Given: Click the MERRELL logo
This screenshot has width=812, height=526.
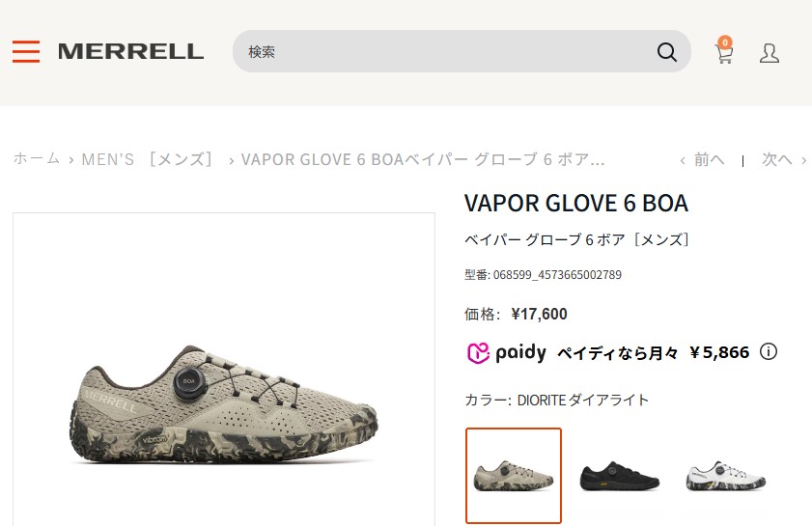Looking at the screenshot, I should 130,51.
